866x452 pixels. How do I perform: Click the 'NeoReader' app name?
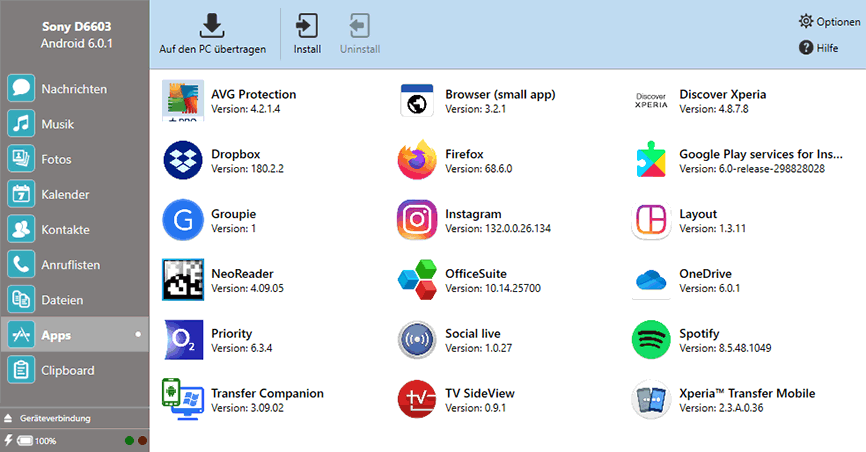pyautogui.click(x=242, y=274)
